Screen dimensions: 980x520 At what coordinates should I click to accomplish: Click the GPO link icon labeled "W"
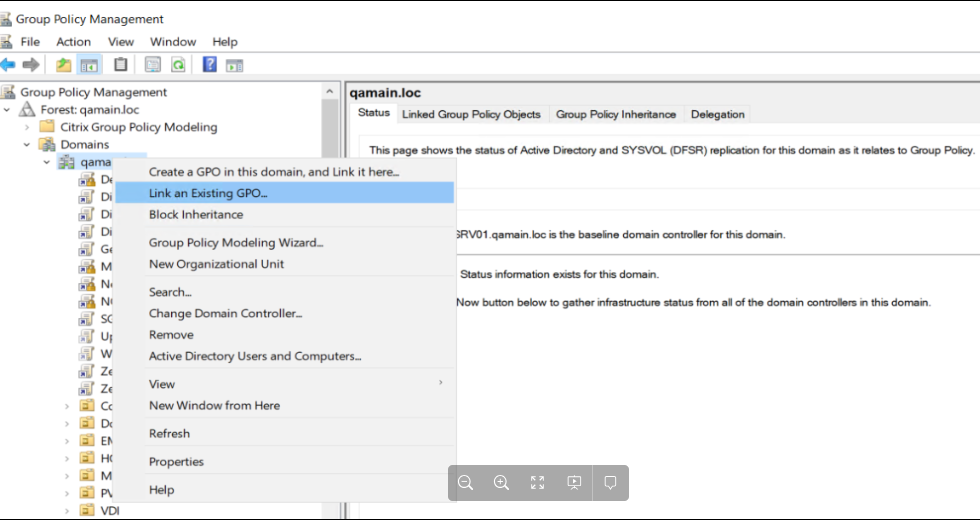pos(86,354)
